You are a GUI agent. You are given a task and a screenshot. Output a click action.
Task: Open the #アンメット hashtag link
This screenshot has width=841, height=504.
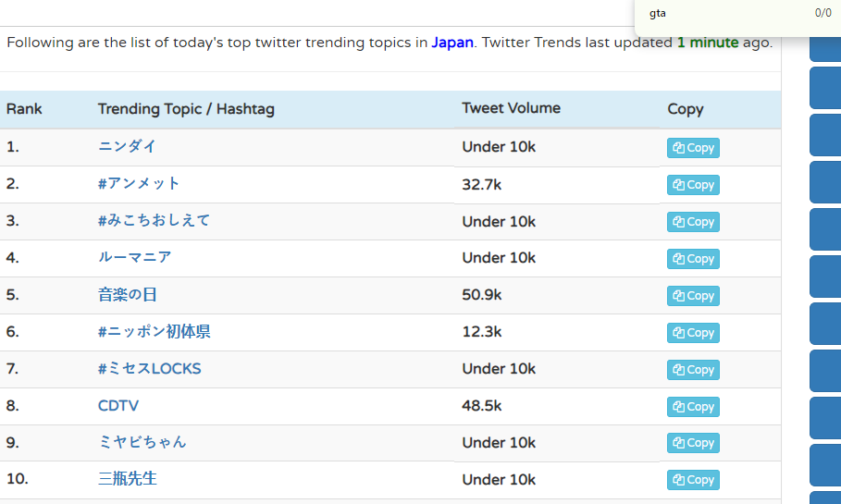[139, 183]
